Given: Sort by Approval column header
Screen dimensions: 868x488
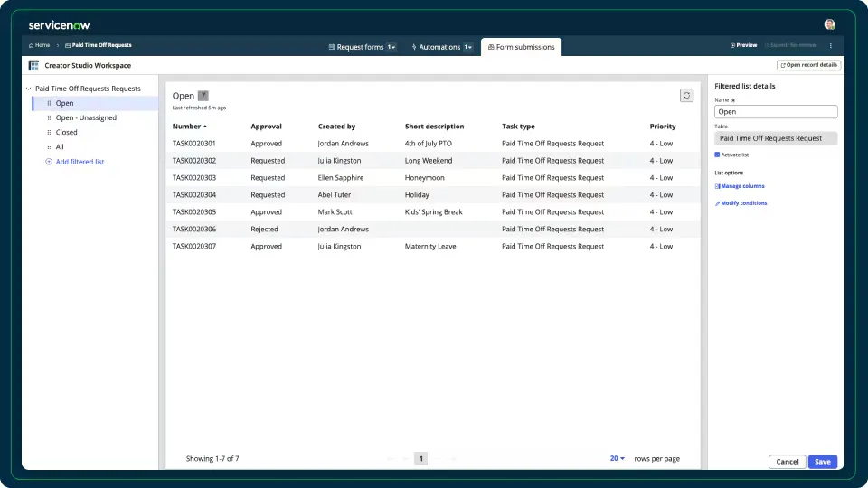Looking at the screenshot, I should coord(266,127).
